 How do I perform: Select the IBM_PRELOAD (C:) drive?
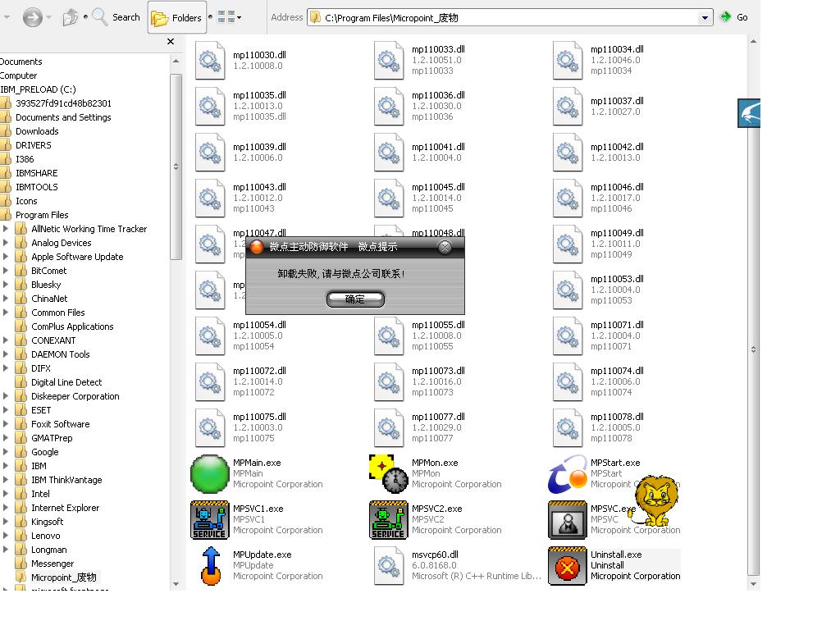point(38,89)
